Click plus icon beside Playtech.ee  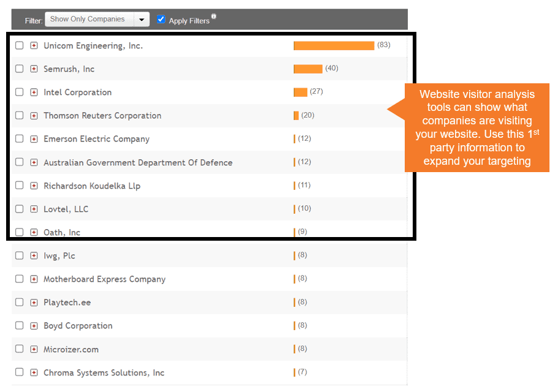[34, 303]
